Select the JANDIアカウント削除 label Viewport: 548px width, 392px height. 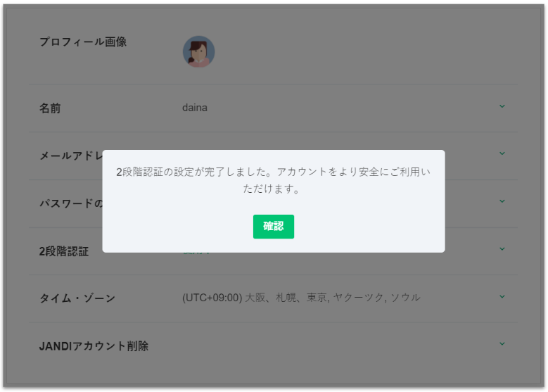[94, 346]
